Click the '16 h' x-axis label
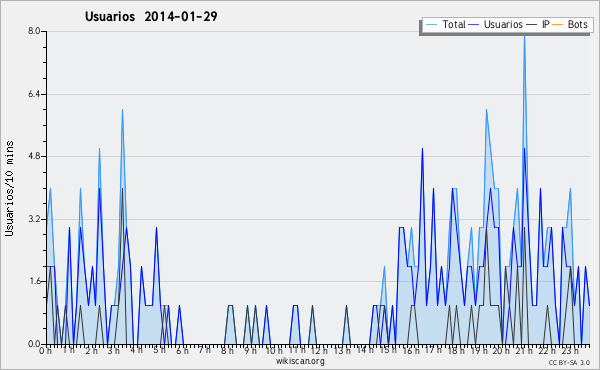 point(411,350)
